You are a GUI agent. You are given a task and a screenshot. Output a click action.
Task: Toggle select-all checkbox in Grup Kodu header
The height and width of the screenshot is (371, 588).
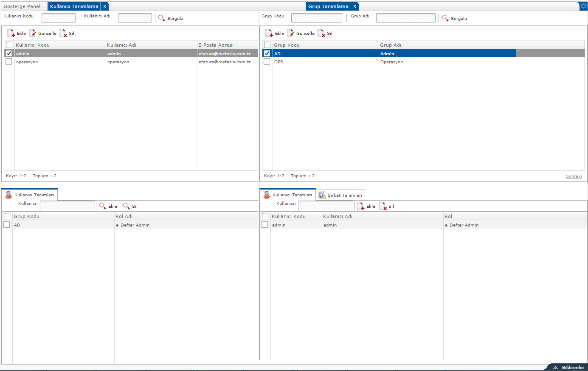pos(267,45)
